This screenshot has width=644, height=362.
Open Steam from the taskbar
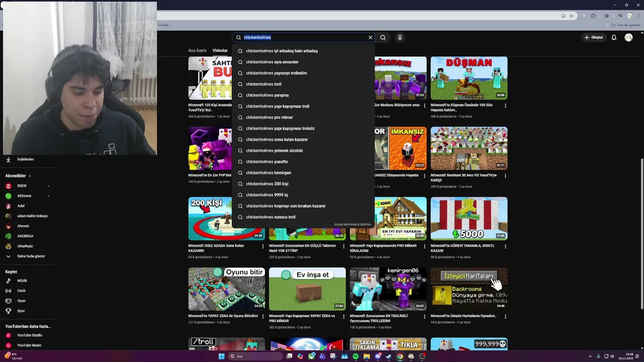click(389, 356)
